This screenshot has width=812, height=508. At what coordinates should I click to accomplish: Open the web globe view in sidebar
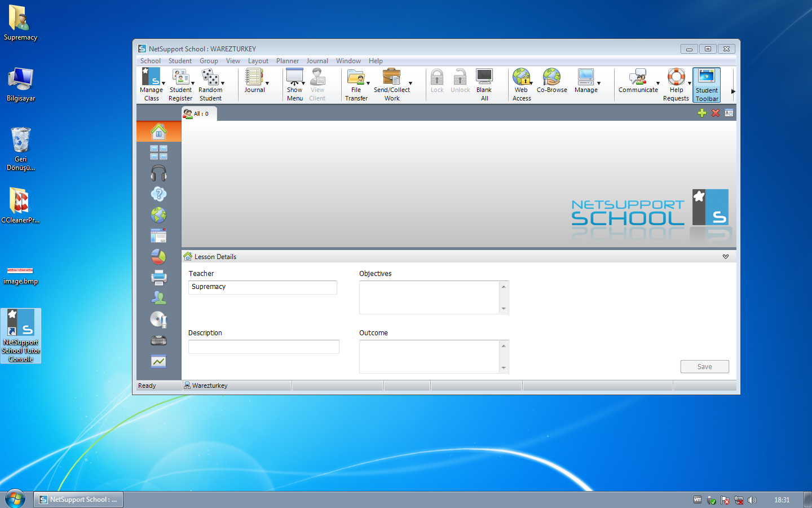coord(158,215)
